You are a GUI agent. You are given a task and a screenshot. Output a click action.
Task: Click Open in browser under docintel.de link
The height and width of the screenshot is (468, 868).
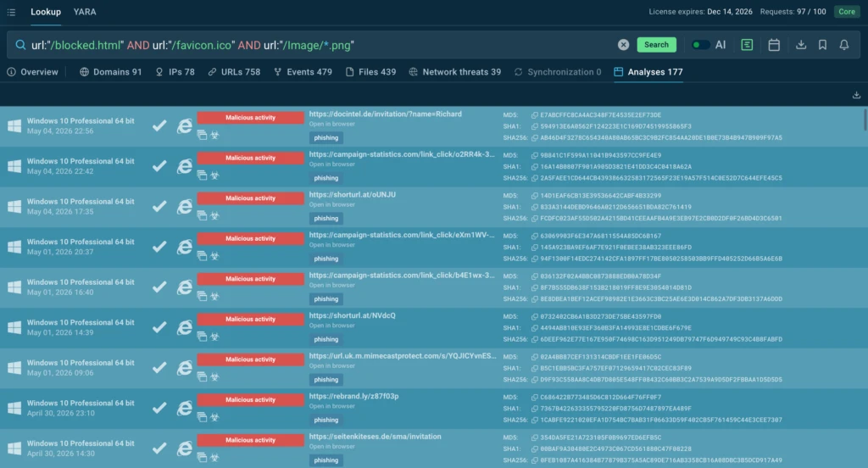point(332,124)
